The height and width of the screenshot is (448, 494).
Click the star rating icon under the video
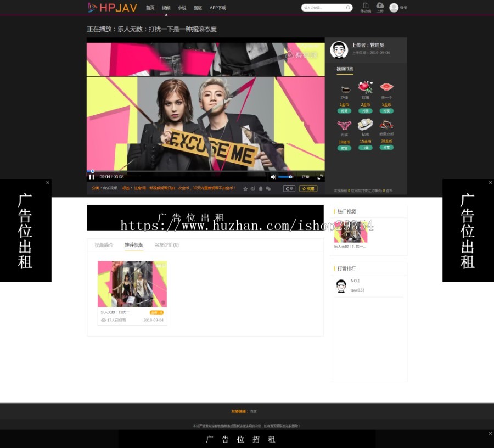[x=245, y=188]
